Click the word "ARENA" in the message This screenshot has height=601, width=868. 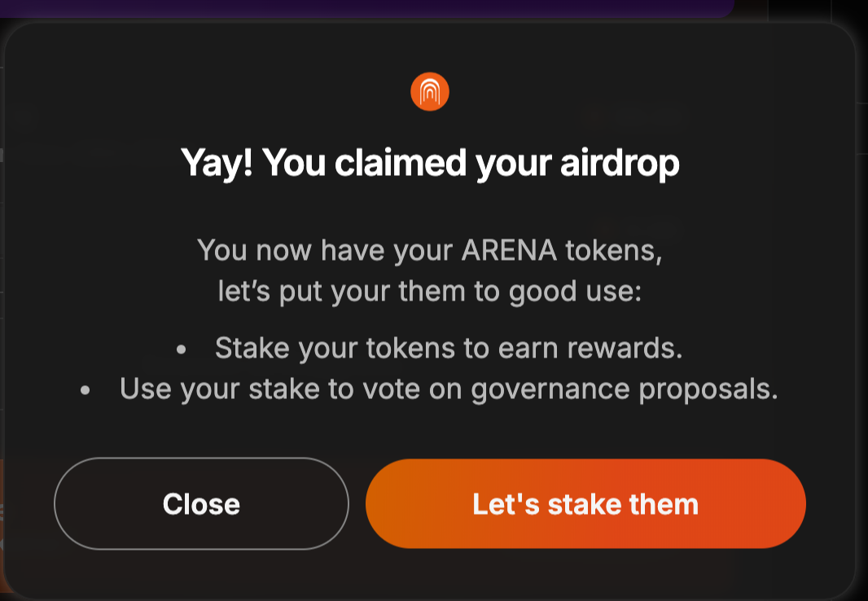pyautogui.click(x=509, y=250)
